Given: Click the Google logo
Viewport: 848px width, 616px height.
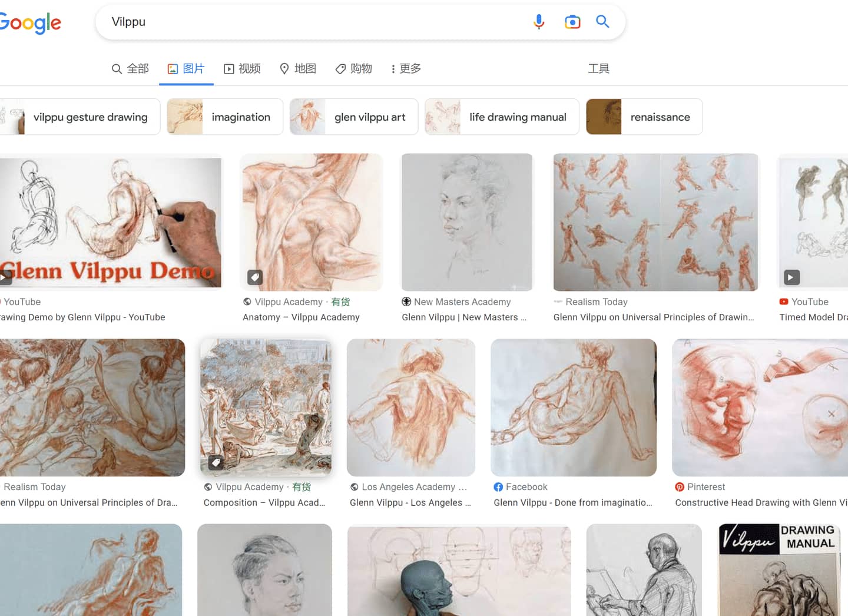Looking at the screenshot, I should (29, 23).
